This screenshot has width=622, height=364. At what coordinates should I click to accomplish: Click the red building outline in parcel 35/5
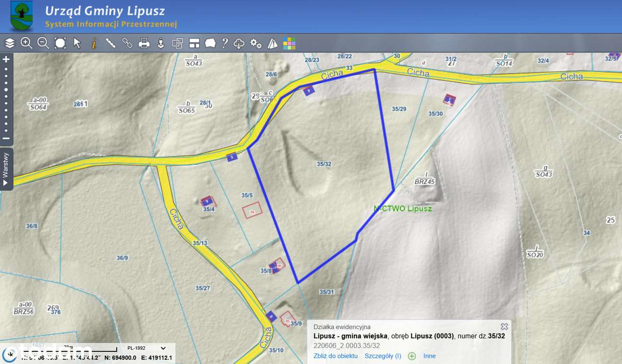coord(252,210)
